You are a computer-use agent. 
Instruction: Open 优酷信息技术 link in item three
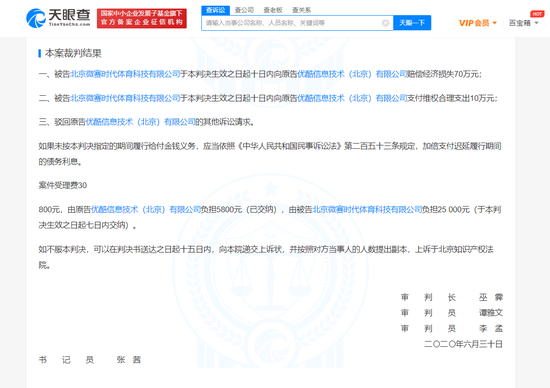(x=141, y=122)
